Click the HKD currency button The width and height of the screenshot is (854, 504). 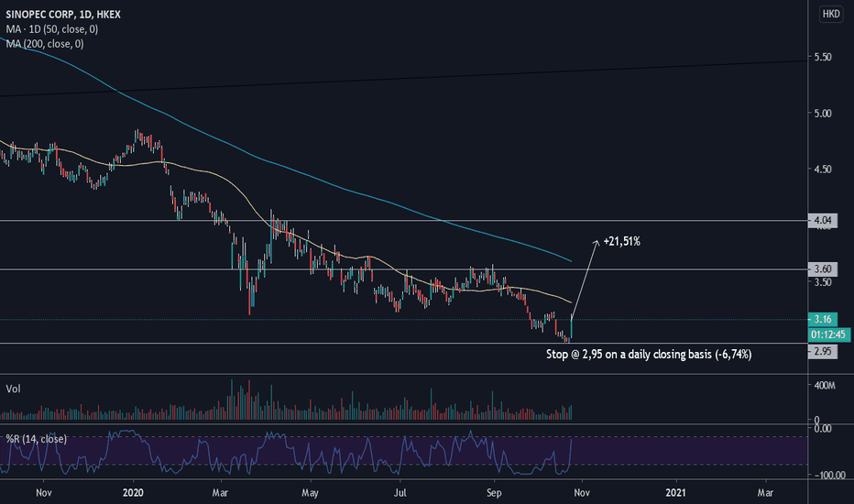coord(830,14)
